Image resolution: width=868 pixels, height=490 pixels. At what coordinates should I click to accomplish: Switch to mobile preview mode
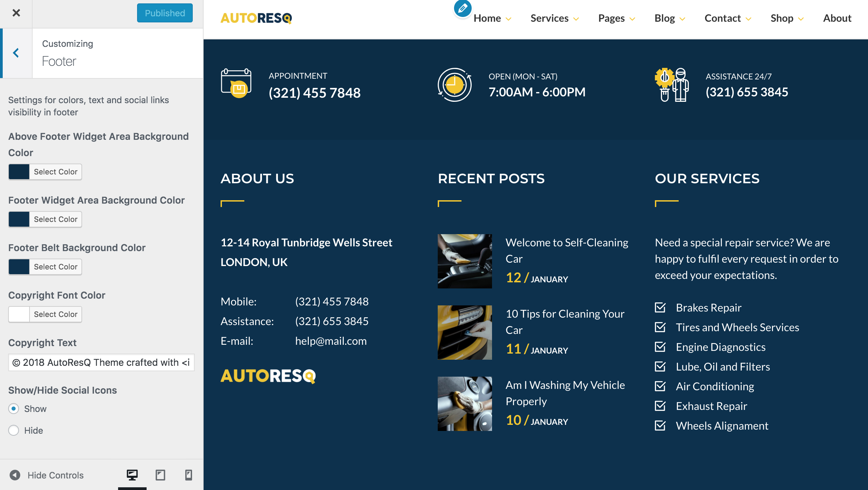point(189,475)
